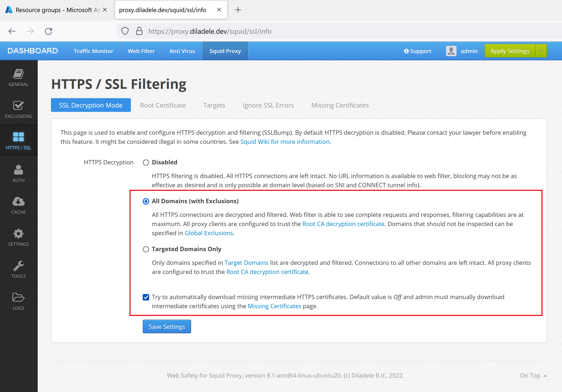Viewport: 562px width, 392px height.
Task: Expand the Apply Settings dropdown arrow
Action: click(541, 51)
